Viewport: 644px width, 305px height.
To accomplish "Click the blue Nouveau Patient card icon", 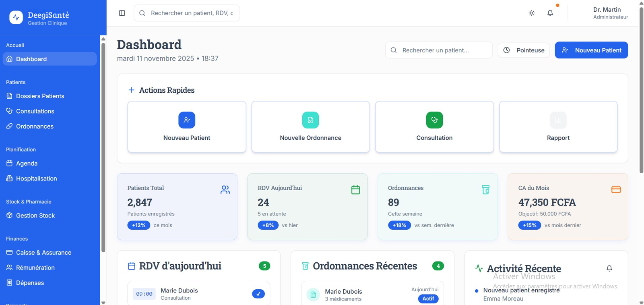I will tap(187, 120).
